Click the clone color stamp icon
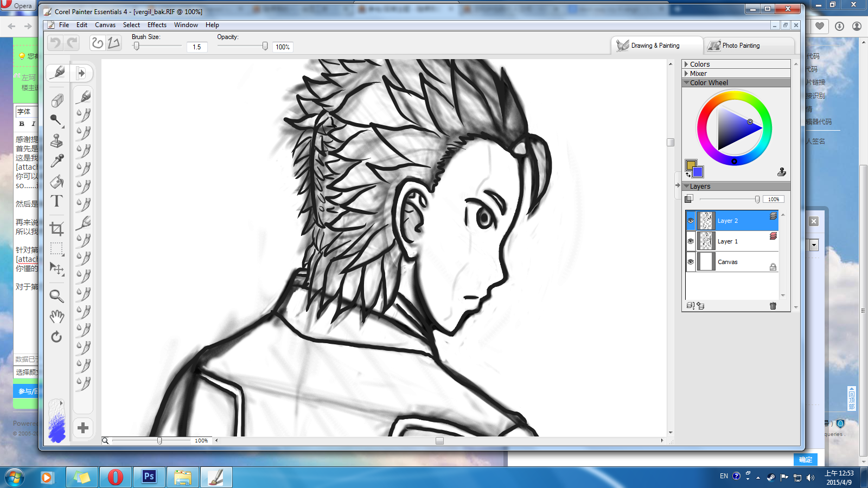Image resolution: width=868 pixels, height=488 pixels. click(782, 172)
